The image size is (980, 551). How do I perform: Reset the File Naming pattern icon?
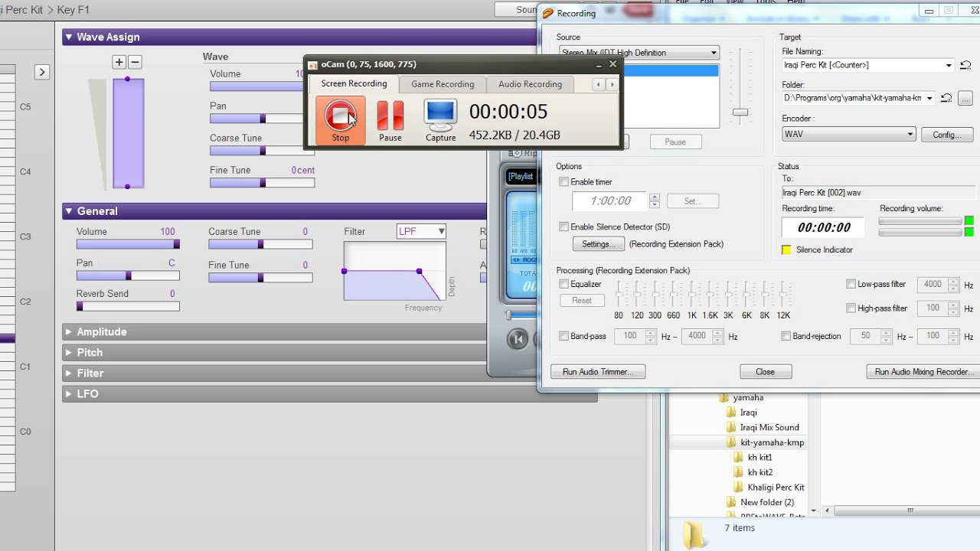965,65
